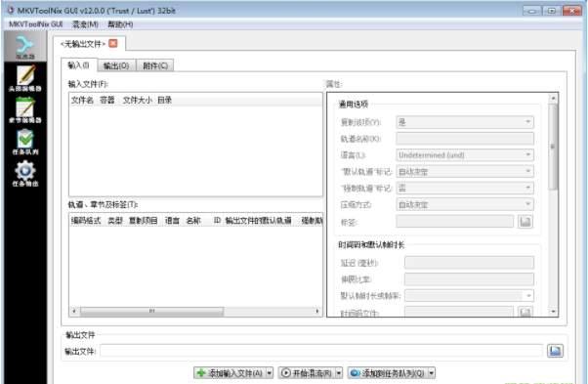Click 添加到任务队列(Q) button
588x384 pixels.
388,372
